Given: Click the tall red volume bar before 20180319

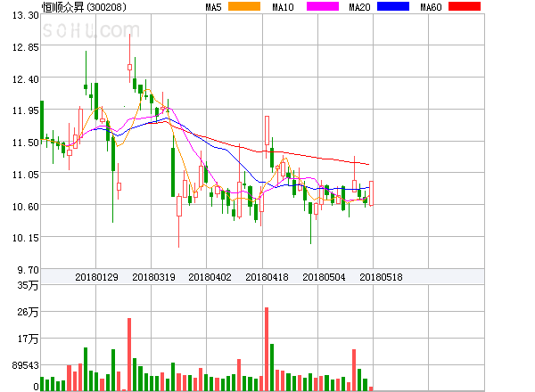Looking at the screenshot, I should tap(129, 355).
